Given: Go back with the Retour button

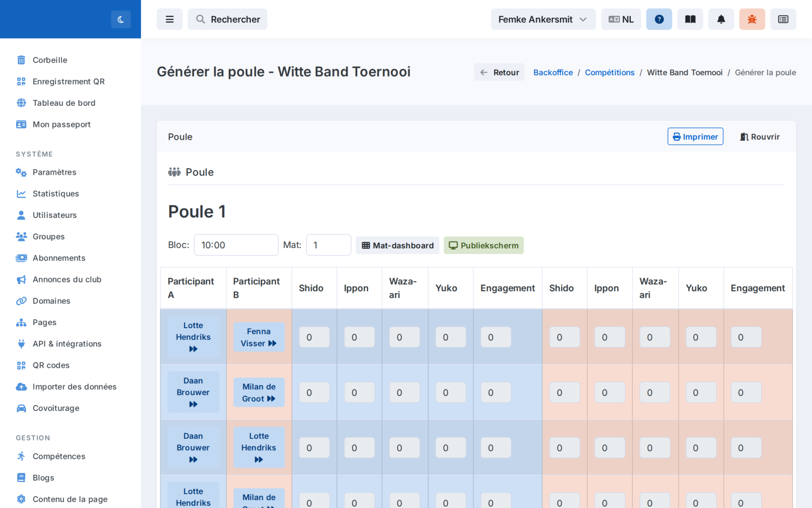Looking at the screenshot, I should (499, 72).
